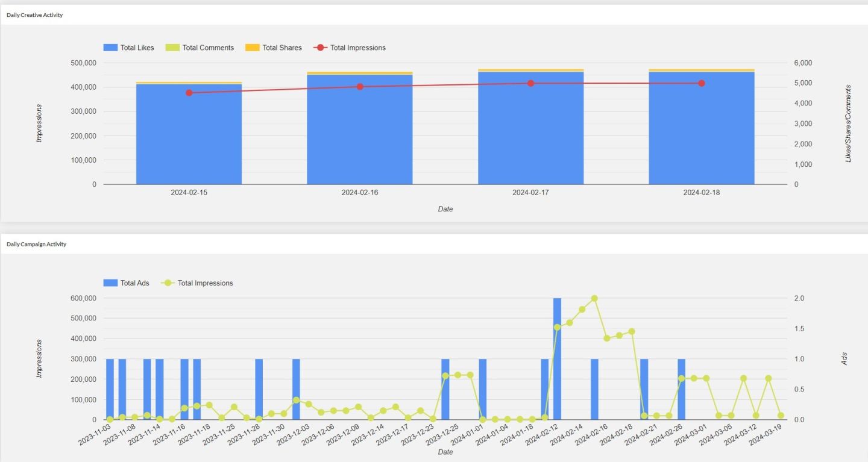Click red impressions point on 2024-02-15
This screenshot has height=462, width=868.
189,93
